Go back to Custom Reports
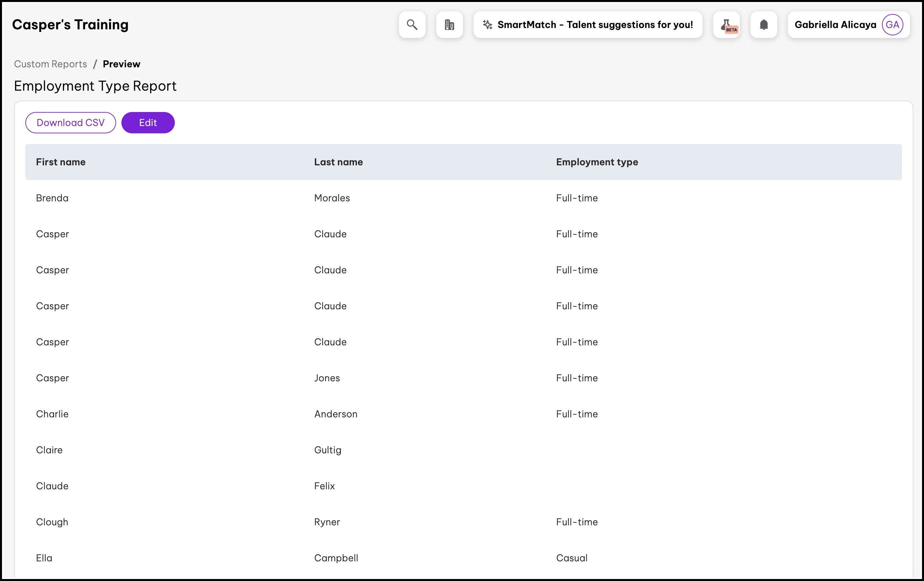Screen dimensions: 924x581 tap(51, 64)
